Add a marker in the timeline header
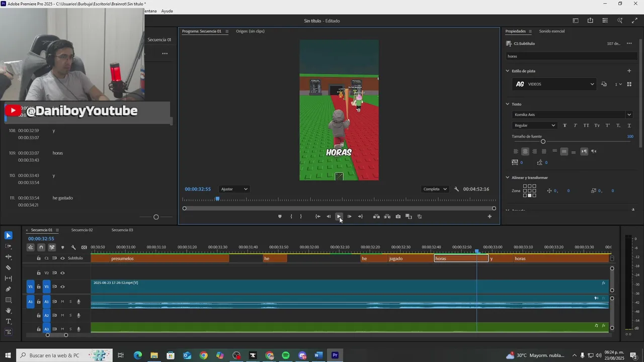 point(62,247)
